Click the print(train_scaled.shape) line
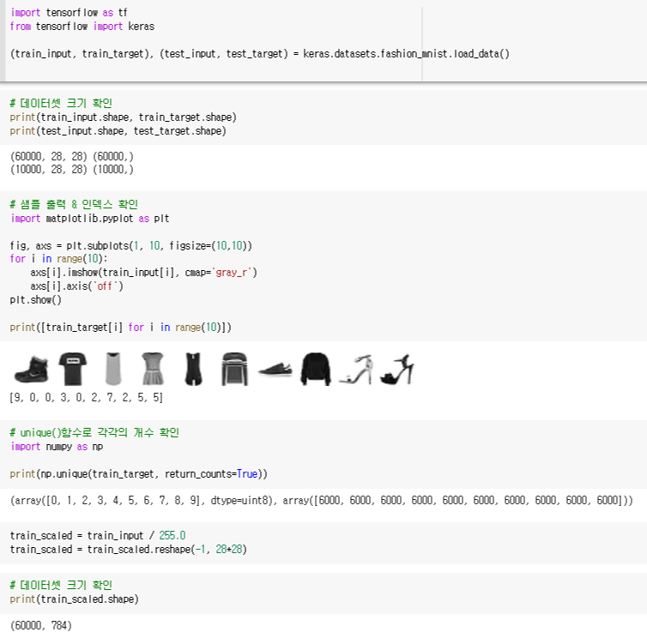This screenshot has height=644, width=647. [75, 599]
